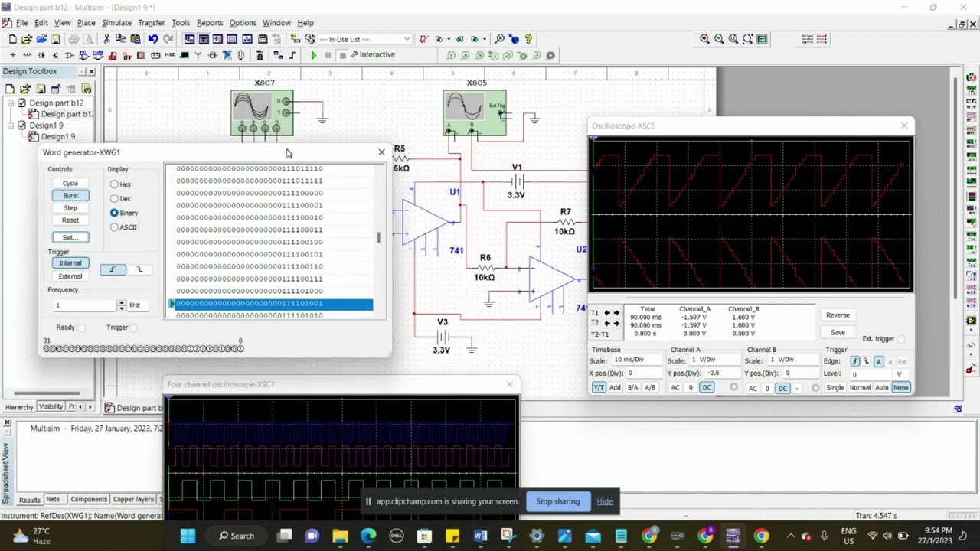Click the Spreadsheet View grid toolbar icon
The width and height of the screenshot is (980, 551).
pyautogui.click(x=204, y=39)
